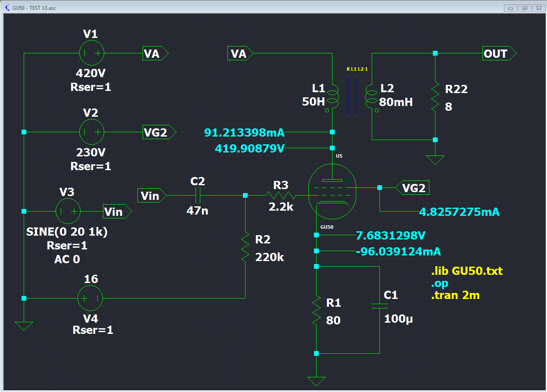Select the V1 voltage source symbol

coord(92,53)
